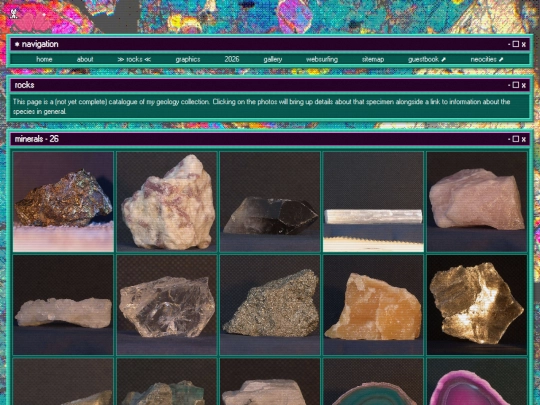Click the asterisk icon beside navigation title

point(17,44)
